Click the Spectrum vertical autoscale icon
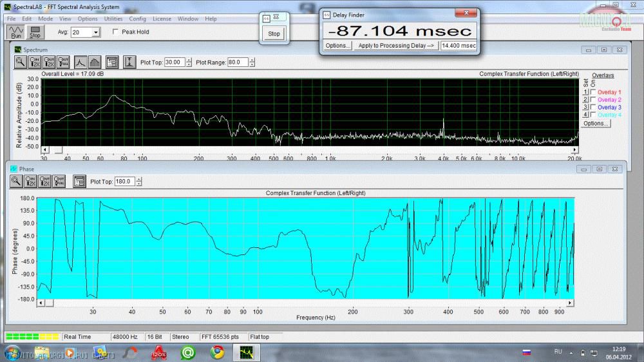 tap(129, 62)
